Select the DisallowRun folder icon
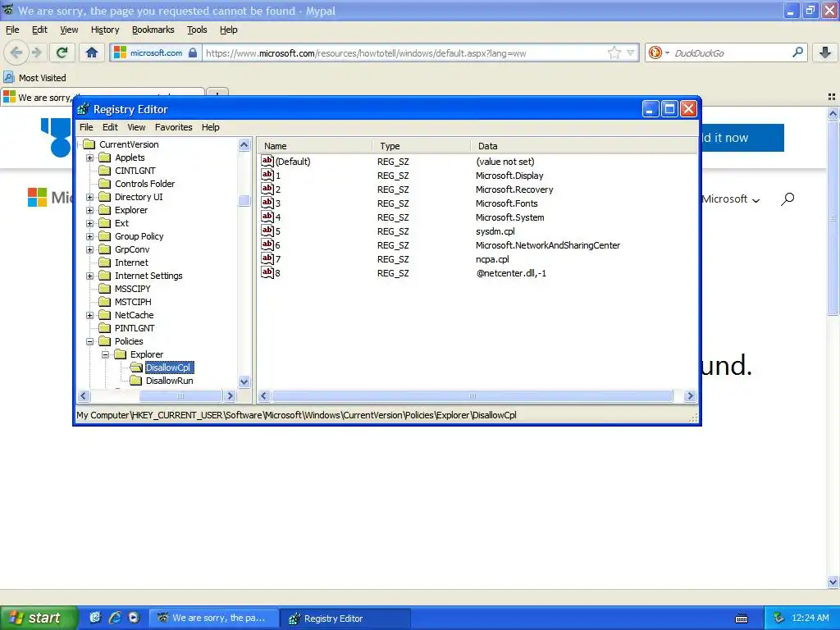Viewport: 840px width, 630px height. (136, 381)
